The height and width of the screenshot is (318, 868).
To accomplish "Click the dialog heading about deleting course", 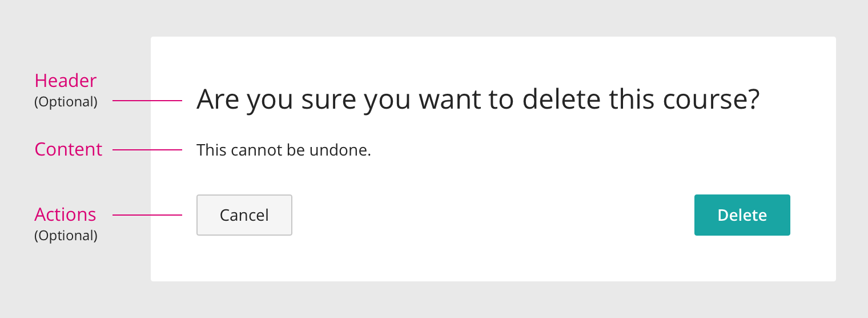I will [477, 100].
